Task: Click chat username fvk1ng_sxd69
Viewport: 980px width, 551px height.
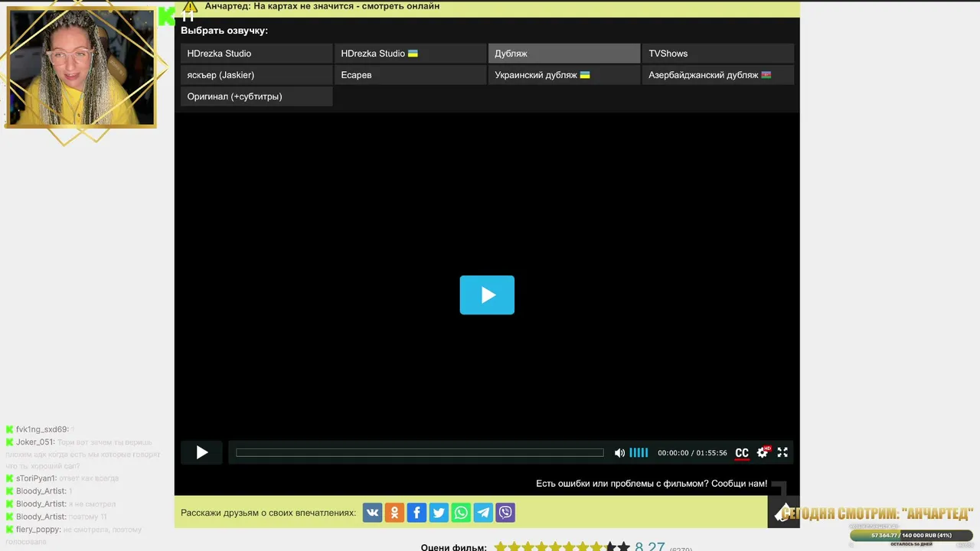Action: [42, 429]
